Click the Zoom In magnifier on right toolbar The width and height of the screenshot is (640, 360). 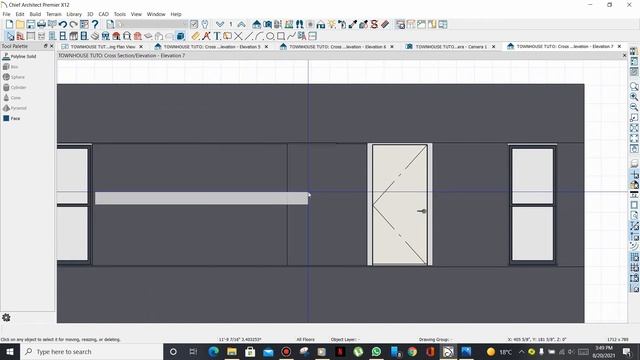point(634,97)
